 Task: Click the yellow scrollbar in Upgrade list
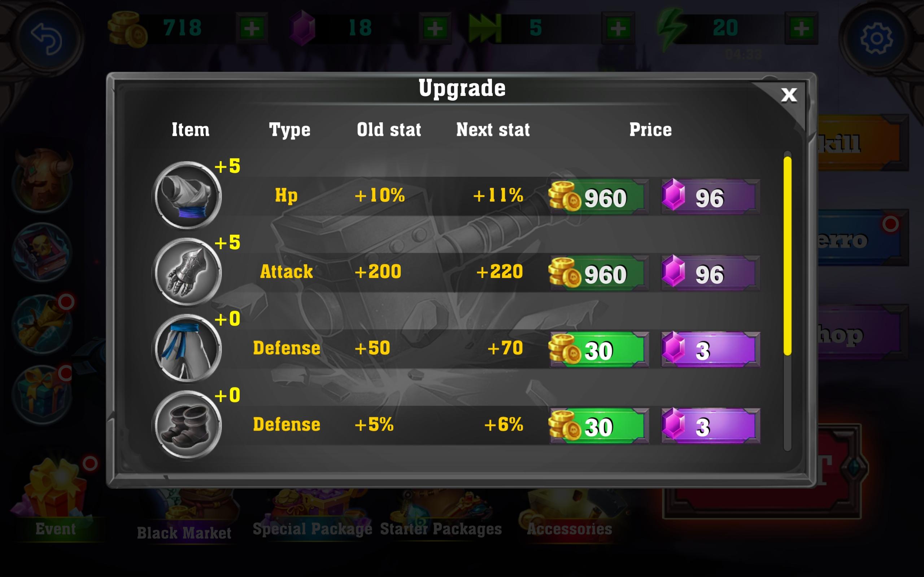tap(787, 256)
